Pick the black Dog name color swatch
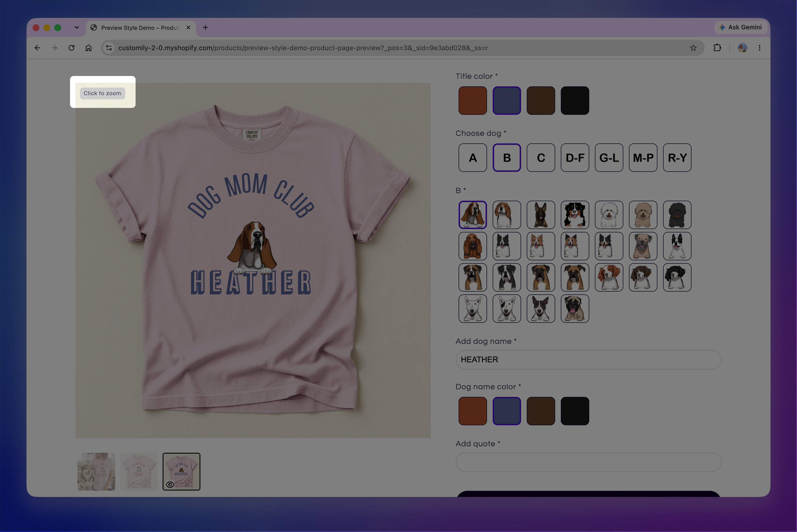 (575, 411)
